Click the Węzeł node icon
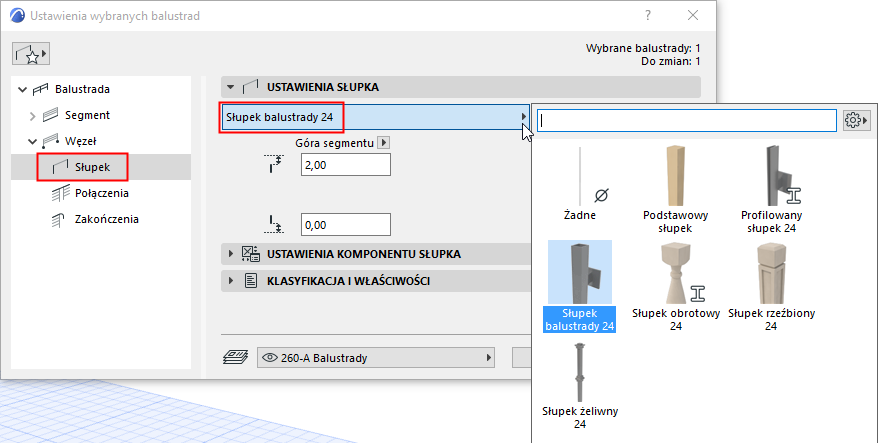The height and width of the screenshot is (443, 879). (x=50, y=141)
